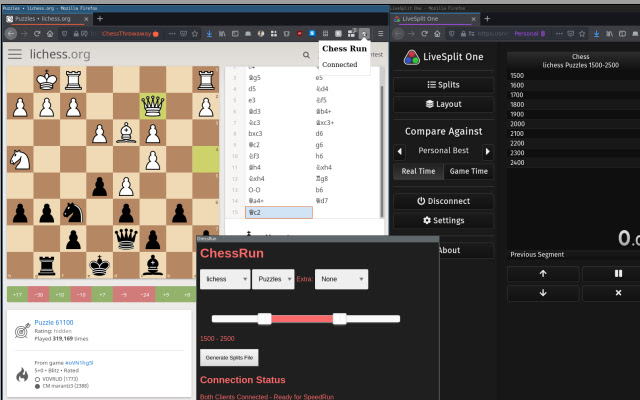Click the down arrow button in LiveSplit
This screenshot has height=400, width=640.
[543, 293]
